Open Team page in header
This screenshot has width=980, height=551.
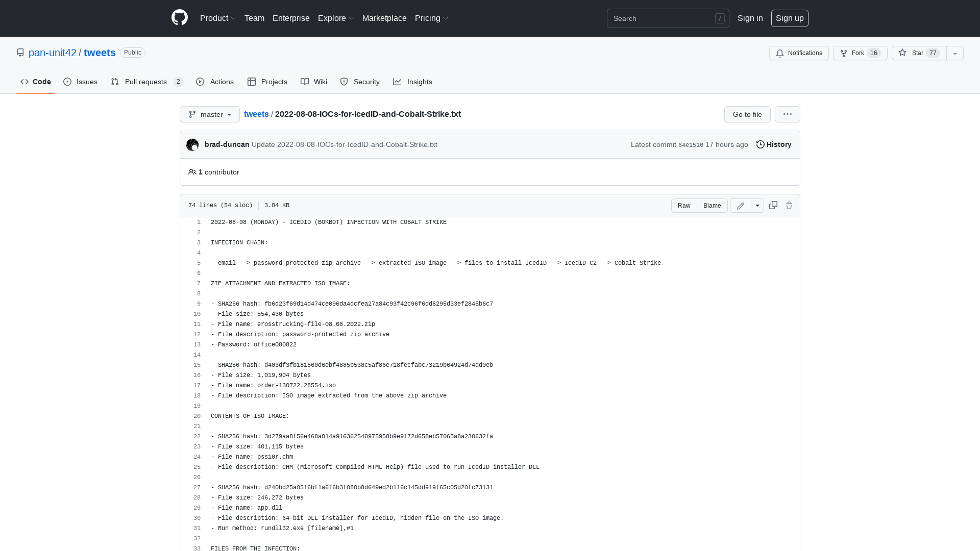click(x=254, y=18)
